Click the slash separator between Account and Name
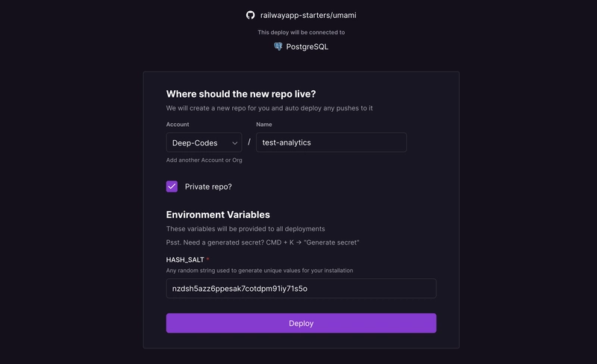597x364 pixels. pyautogui.click(x=249, y=142)
